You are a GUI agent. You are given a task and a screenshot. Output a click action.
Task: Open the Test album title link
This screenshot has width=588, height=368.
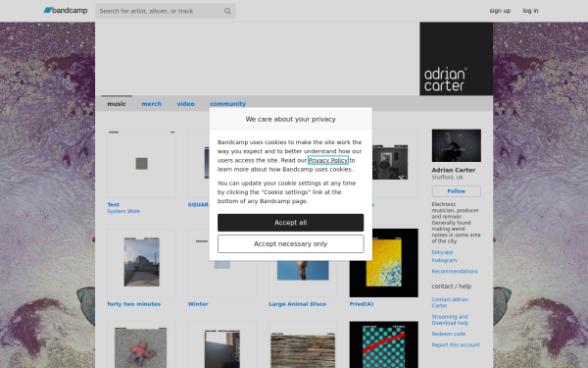114,205
